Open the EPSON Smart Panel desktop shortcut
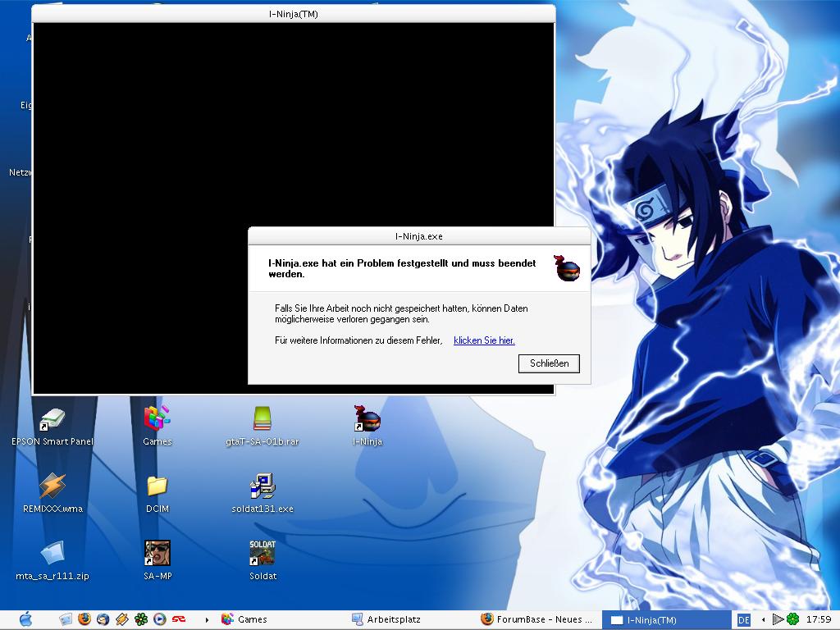This screenshot has width=840, height=630. (52, 427)
